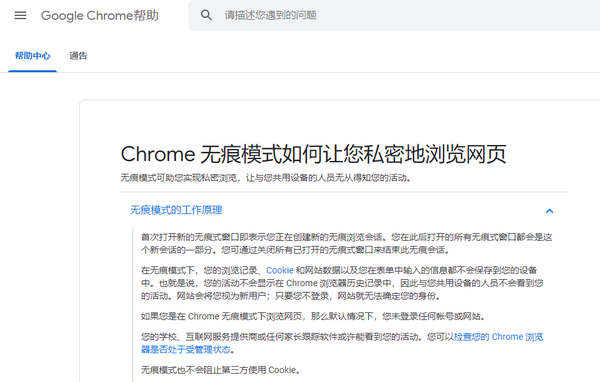600x382 pixels.
Task: Click the second line 器是否处于受管理状态 link
Action: tap(186, 349)
